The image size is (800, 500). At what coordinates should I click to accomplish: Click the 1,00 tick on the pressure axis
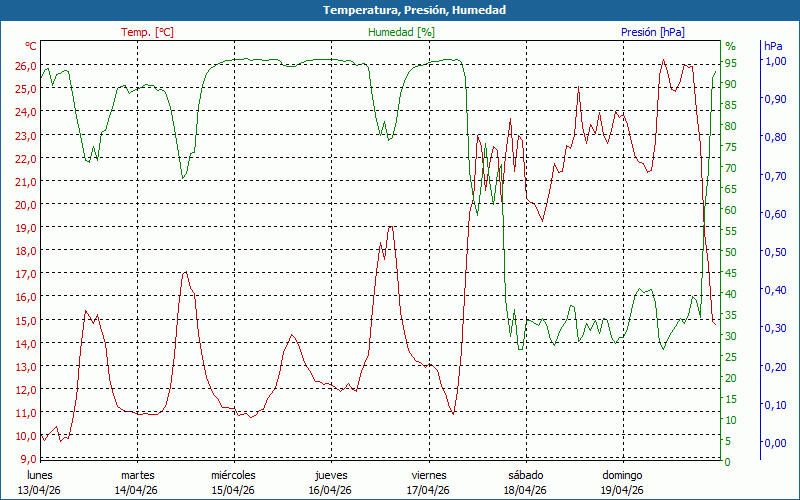coord(775,61)
